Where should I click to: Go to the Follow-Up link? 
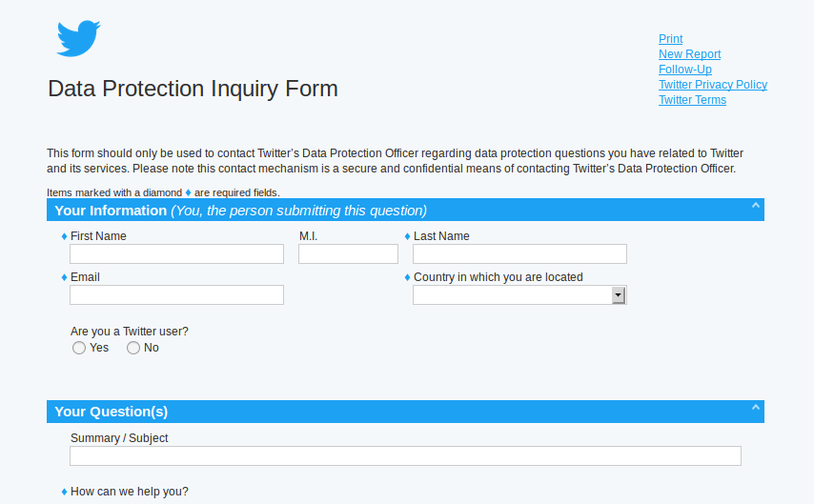point(684,70)
